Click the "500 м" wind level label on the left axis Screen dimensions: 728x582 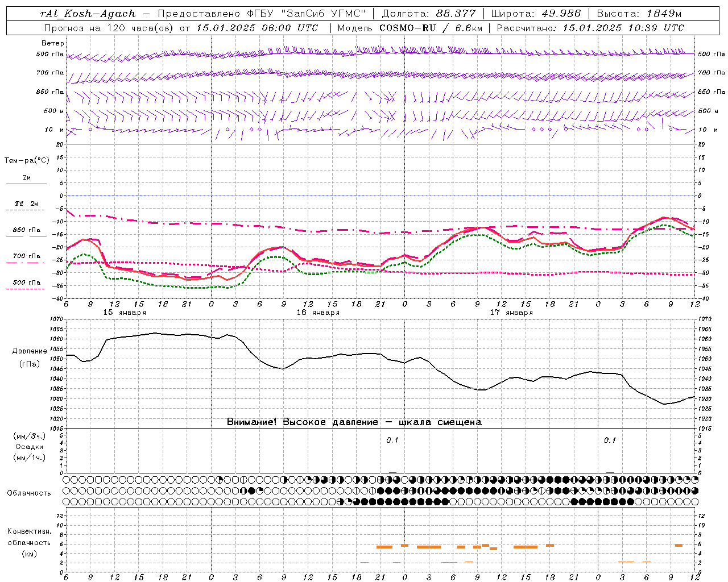click(54, 111)
